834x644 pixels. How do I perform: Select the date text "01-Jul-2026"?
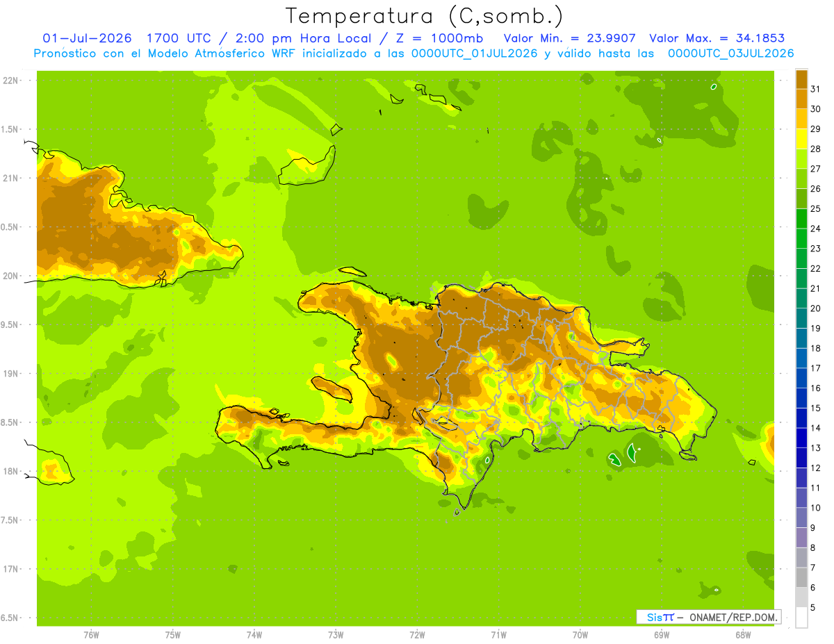(x=88, y=38)
